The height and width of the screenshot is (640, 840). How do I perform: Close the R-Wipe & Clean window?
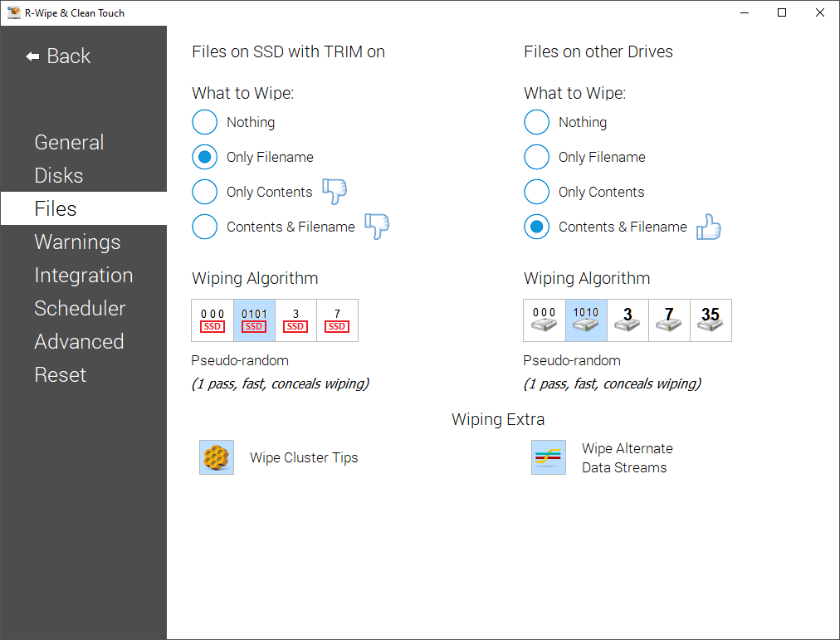pos(820,12)
